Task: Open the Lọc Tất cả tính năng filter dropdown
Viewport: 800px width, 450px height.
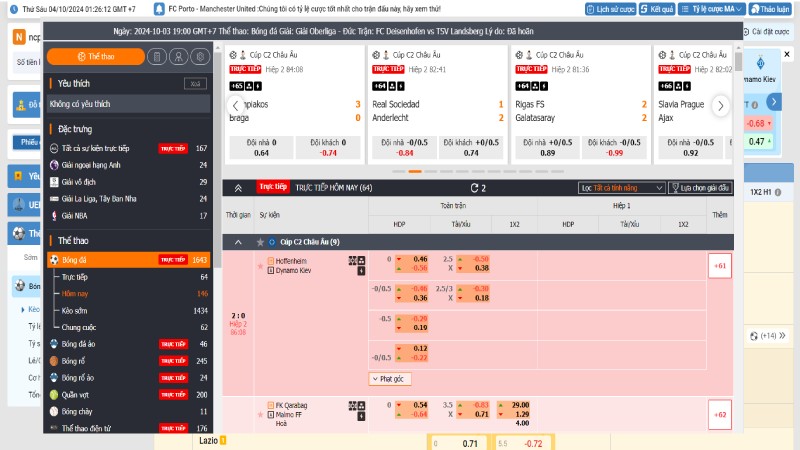Action: coord(621,188)
